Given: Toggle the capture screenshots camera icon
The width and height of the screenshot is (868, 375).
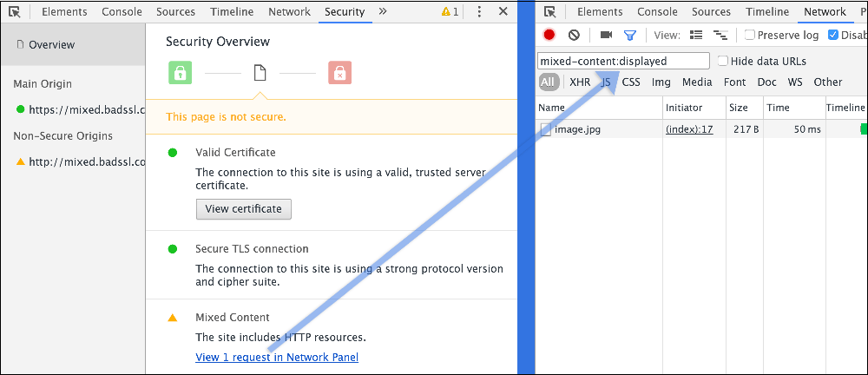Looking at the screenshot, I should coord(606,35).
